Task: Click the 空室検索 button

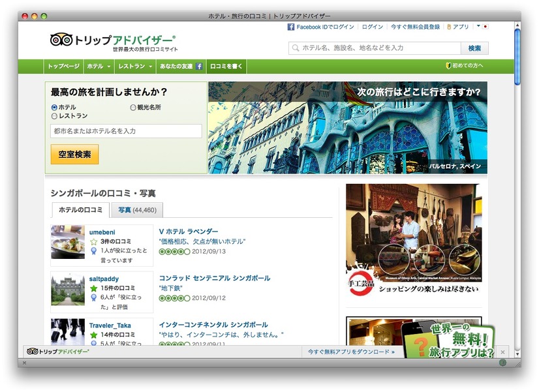Action: tap(74, 155)
